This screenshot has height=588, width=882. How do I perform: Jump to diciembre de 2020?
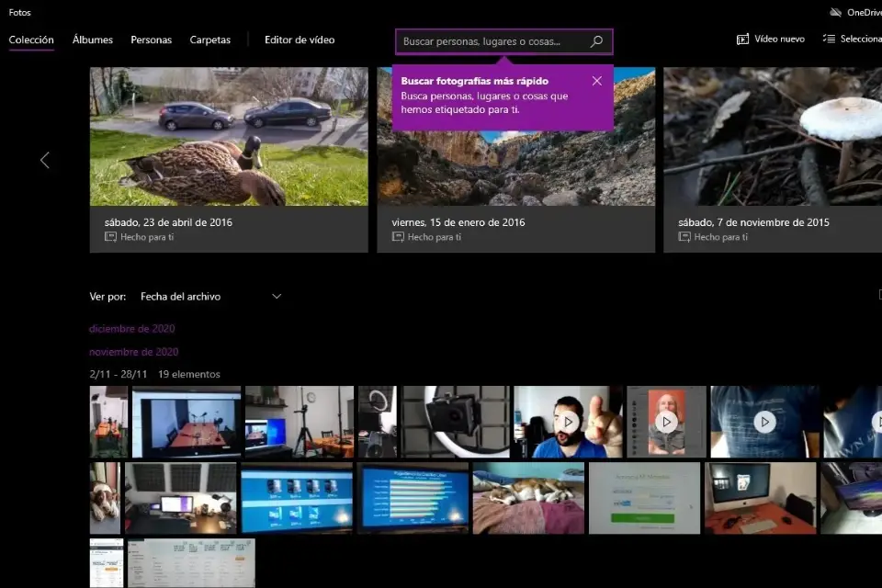pos(131,329)
